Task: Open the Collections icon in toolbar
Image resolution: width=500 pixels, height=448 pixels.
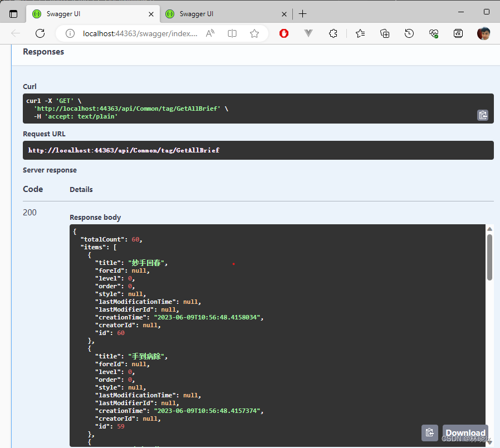Action: 385,33
